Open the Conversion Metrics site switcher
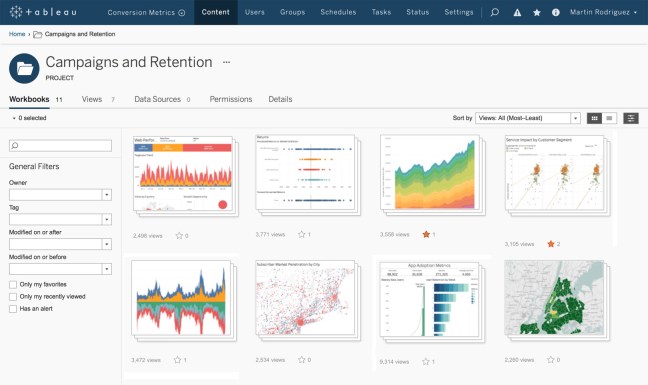Viewport: 648px width, 385px height. [x=146, y=12]
